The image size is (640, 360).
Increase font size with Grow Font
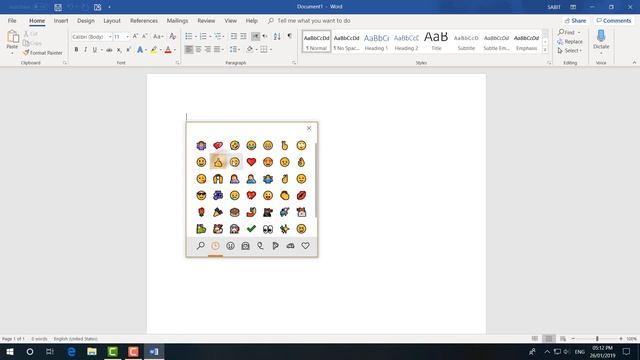135,37
